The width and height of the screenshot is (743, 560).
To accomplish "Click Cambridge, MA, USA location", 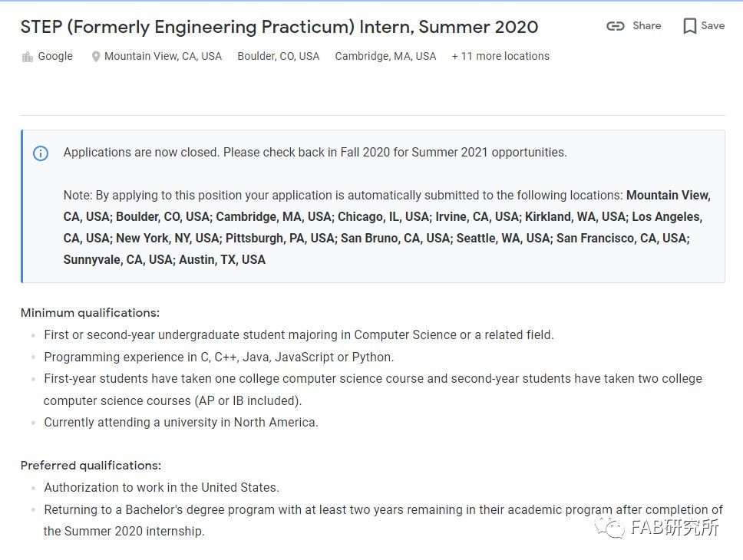I will tap(386, 56).
